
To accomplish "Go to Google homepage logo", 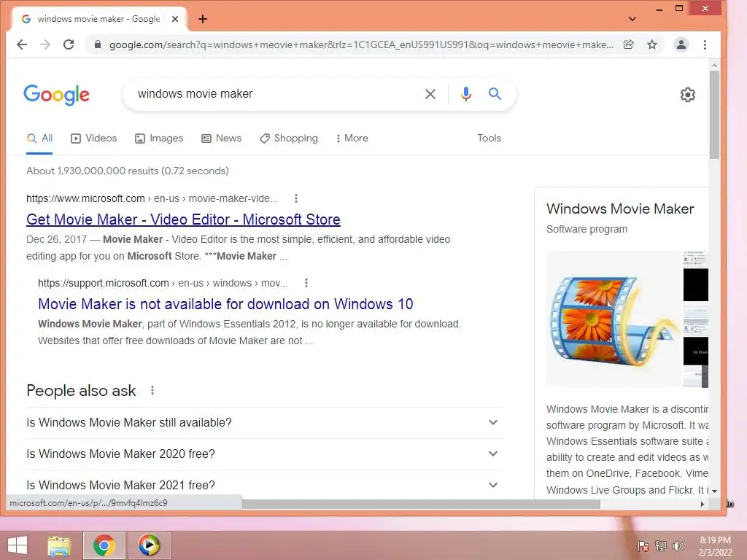I will click(57, 95).
